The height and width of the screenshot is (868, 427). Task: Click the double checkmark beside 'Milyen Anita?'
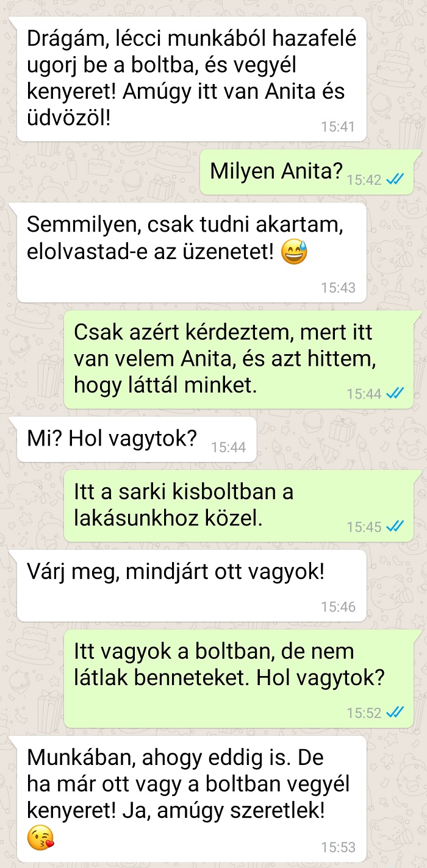(395, 179)
